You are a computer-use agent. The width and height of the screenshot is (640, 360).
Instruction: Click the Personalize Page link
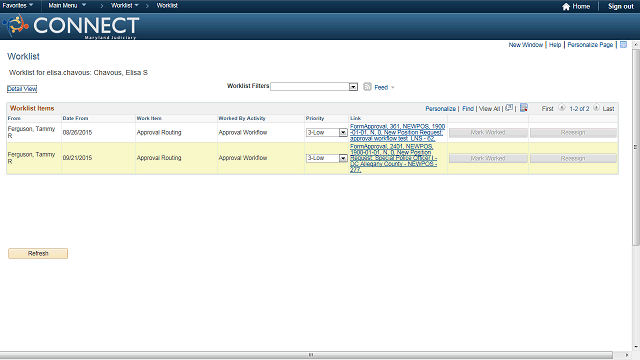590,45
